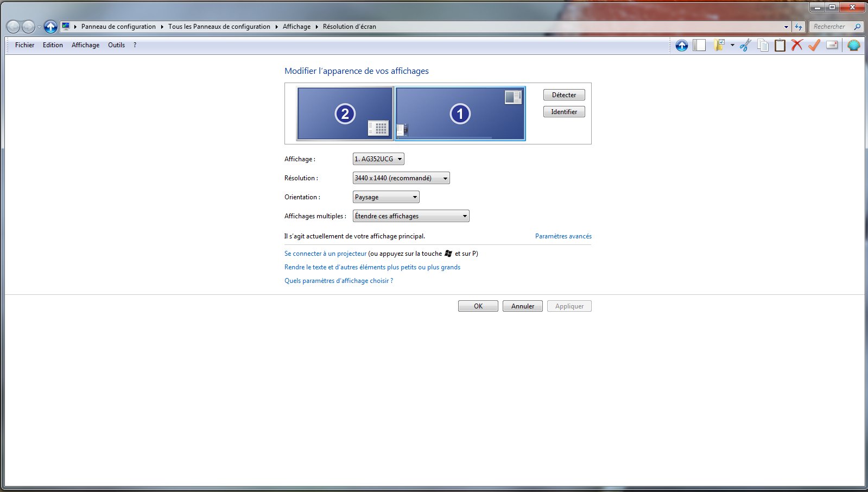Click the Copy documents icon

click(763, 45)
